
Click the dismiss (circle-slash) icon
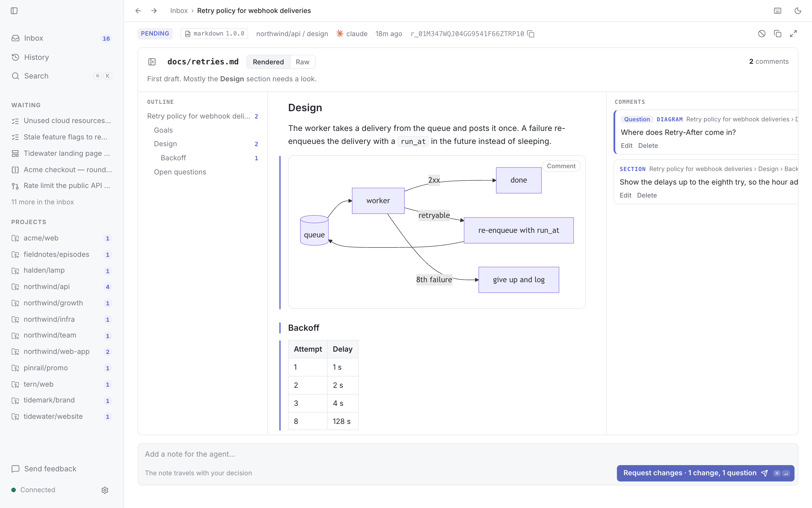(762, 34)
